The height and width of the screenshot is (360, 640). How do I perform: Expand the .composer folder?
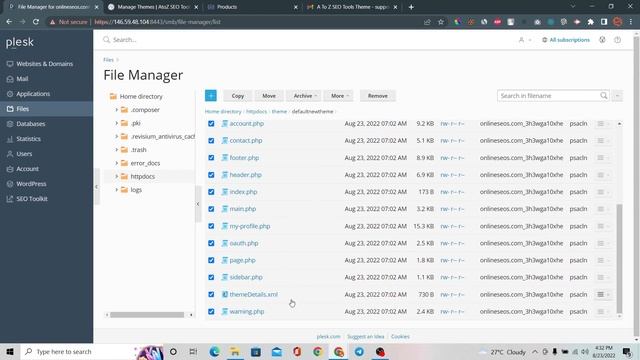pos(116,110)
